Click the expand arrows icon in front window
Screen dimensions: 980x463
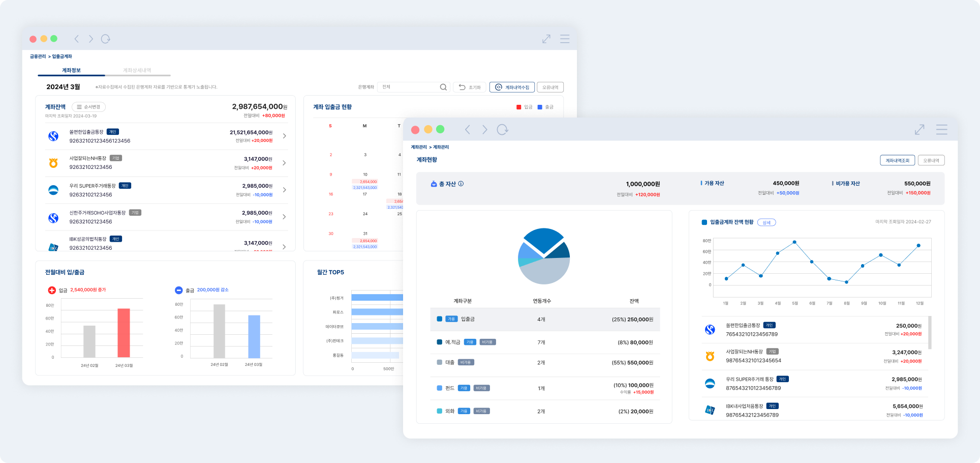[919, 130]
